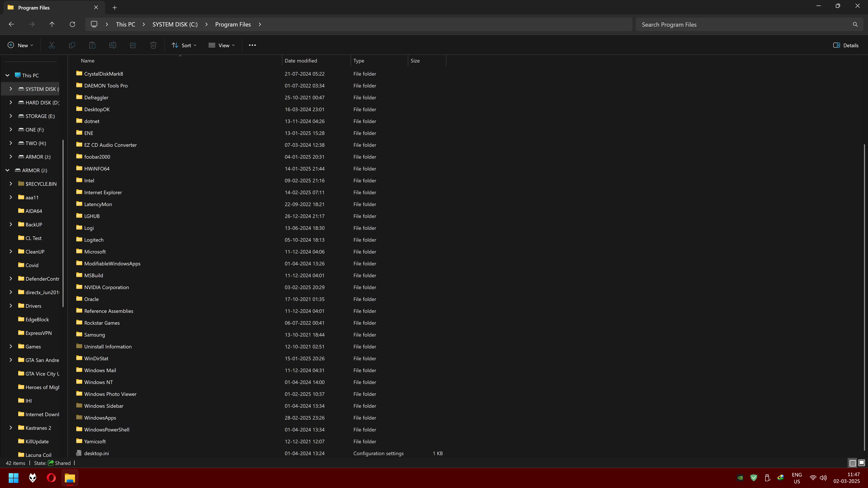Open the View dropdown menu
This screenshot has height=488, width=868.
point(222,45)
